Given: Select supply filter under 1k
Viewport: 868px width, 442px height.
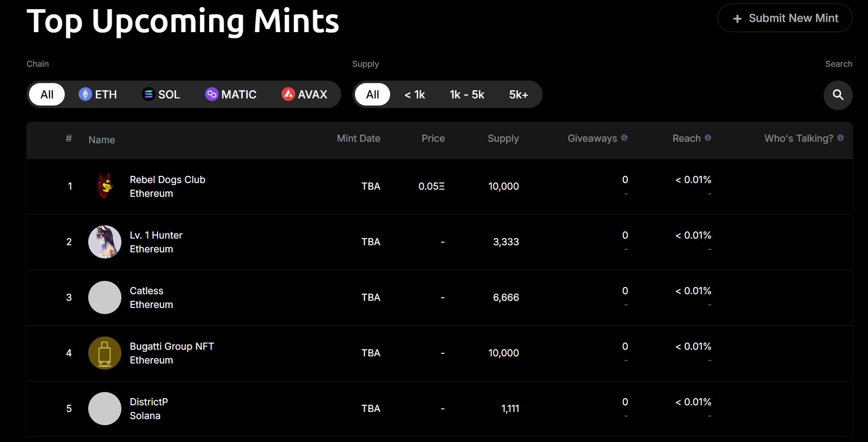Looking at the screenshot, I should (415, 94).
